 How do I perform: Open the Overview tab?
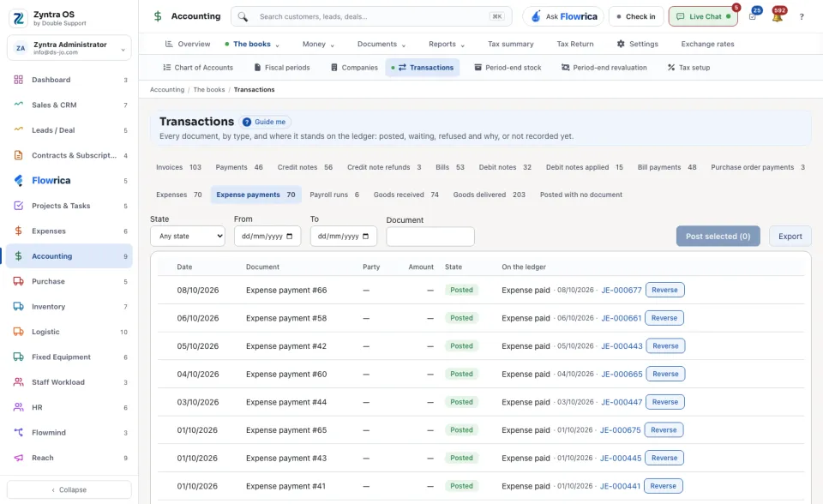(x=188, y=44)
